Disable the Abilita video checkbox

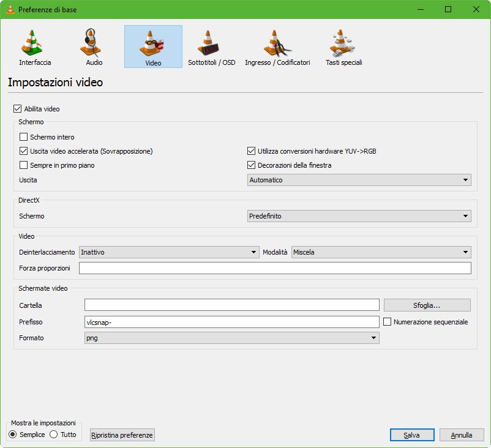(17, 109)
